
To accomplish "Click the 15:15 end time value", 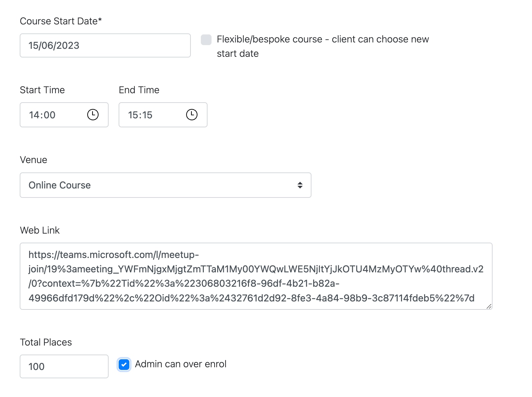I will tap(140, 115).
